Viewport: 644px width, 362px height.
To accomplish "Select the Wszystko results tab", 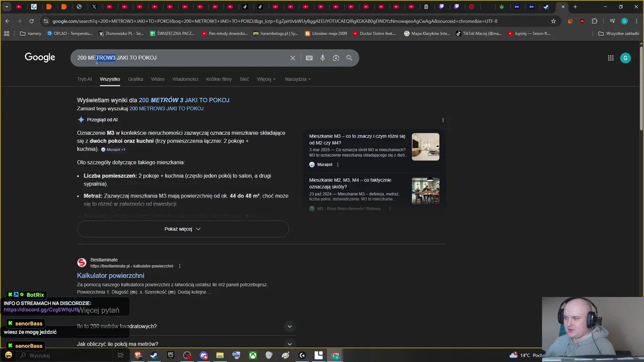I will [110, 79].
